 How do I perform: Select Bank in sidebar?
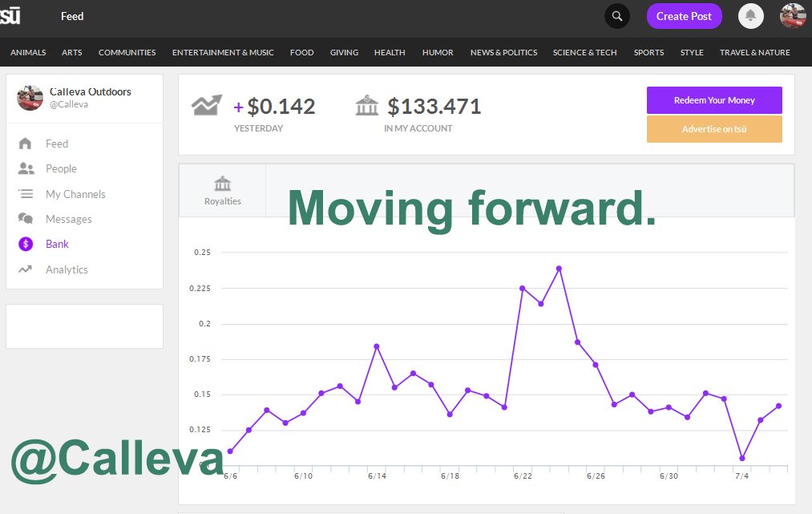(57, 244)
